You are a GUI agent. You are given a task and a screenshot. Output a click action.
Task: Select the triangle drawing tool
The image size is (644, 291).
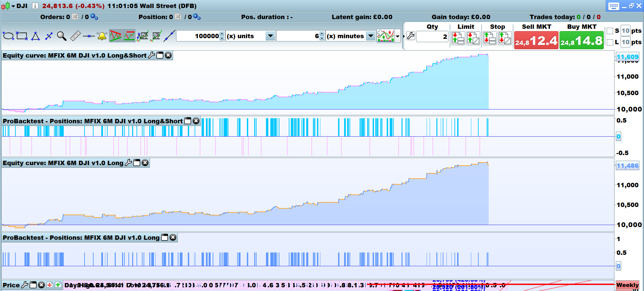click(36, 36)
